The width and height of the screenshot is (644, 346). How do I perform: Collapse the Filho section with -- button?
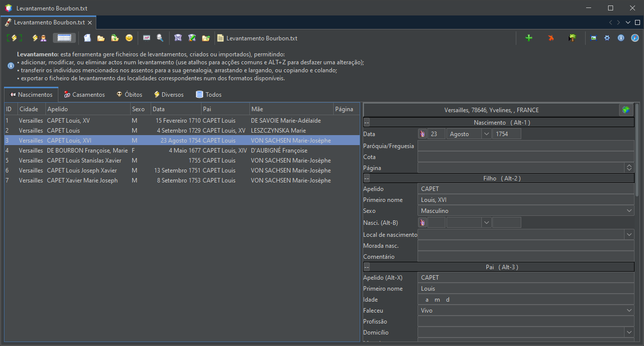[x=367, y=178]
